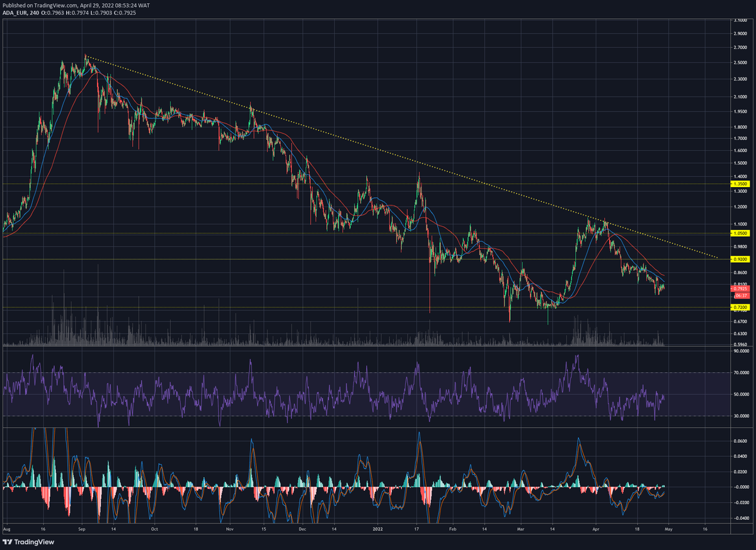Screen dimensions: 756x550
Task: Select the descending yellow dotted trendline
Action: [403, 158]
